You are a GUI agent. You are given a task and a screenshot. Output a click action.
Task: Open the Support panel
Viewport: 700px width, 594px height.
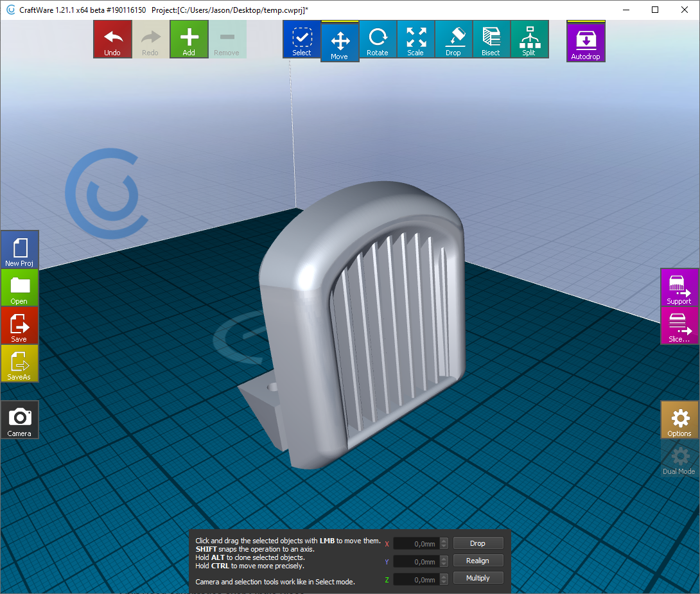tap(679, 288)
